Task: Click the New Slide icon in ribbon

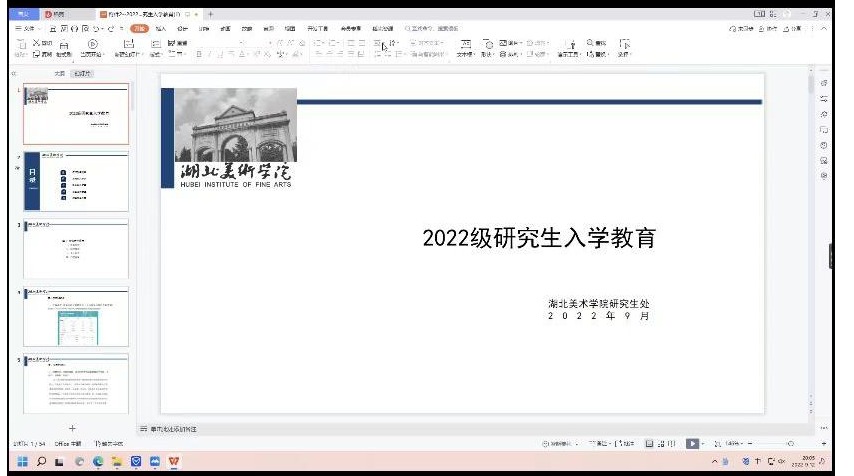Action: pos(127,44)
